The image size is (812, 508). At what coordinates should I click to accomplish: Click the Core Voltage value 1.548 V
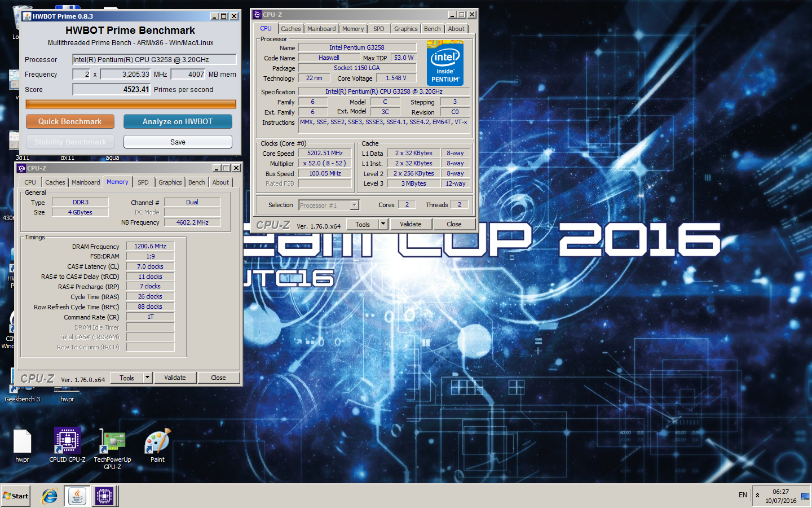396,78
